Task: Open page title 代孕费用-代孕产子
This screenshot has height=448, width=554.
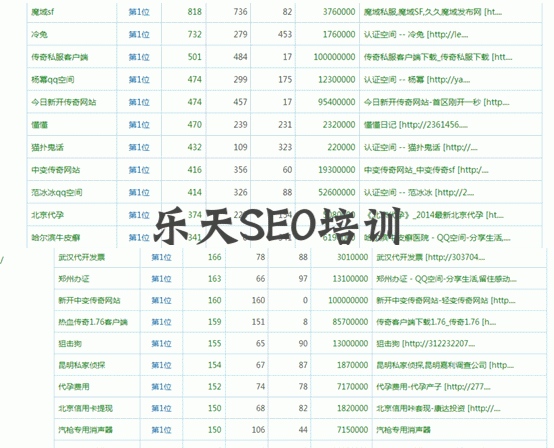Action: pos(409,387)
